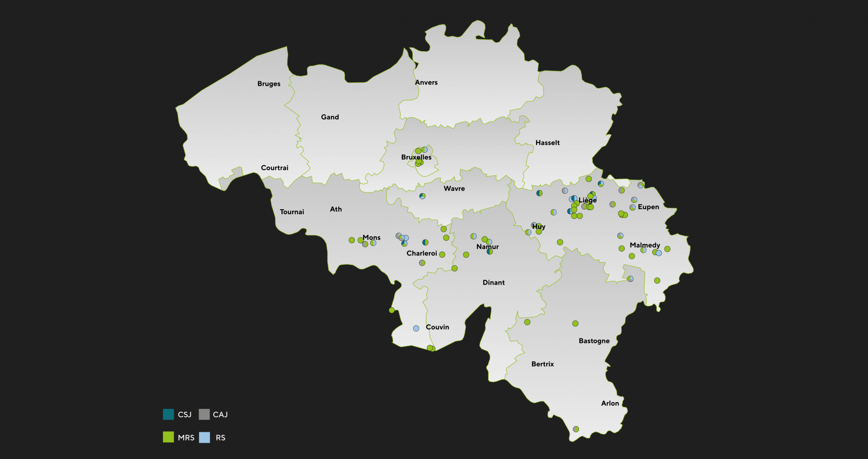Select the half-teal marker just below Namur
Image resolution: width=868 pixels, height=459 pixels.
point(490,252)
